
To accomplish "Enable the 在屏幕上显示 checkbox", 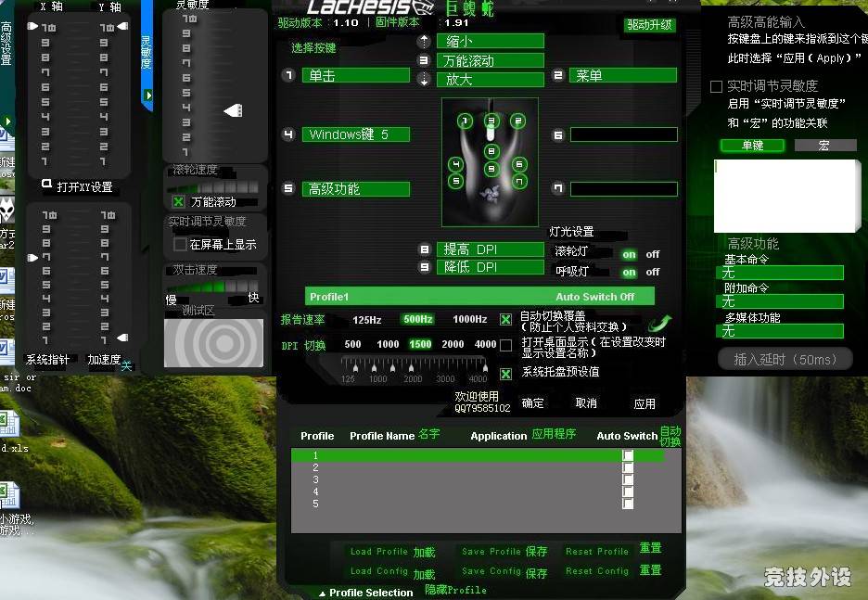I will pyautogui.click(x=181, y=245).
